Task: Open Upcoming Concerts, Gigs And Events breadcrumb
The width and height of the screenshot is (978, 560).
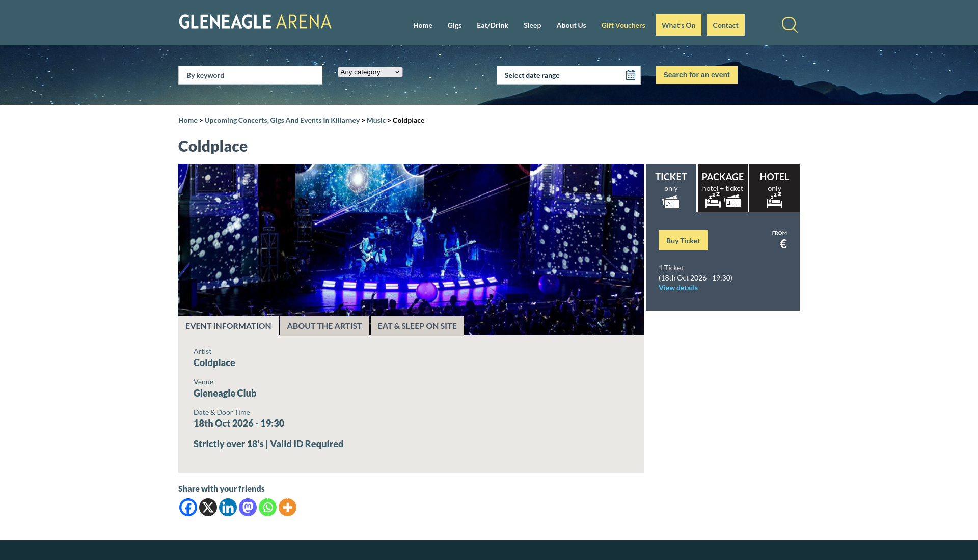Action: click(282, 120)
